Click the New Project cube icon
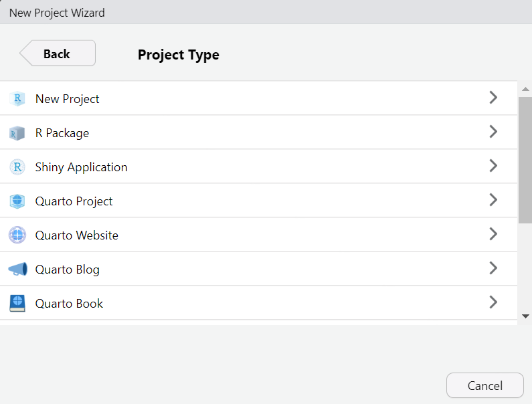Screen dimensions: 532x404 coord(17,99)
